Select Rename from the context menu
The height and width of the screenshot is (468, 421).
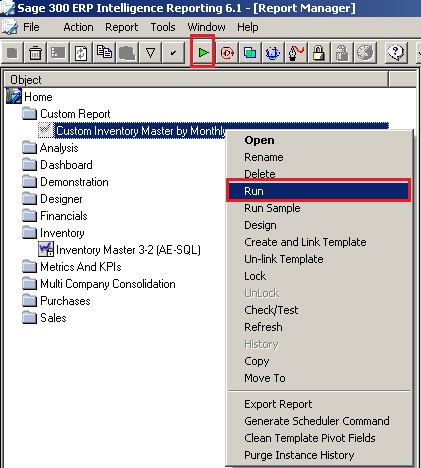click(318, 157)
